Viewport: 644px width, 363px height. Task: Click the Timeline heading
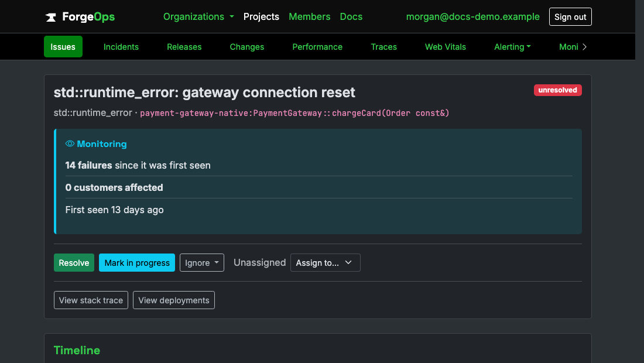tap(77, 350)
